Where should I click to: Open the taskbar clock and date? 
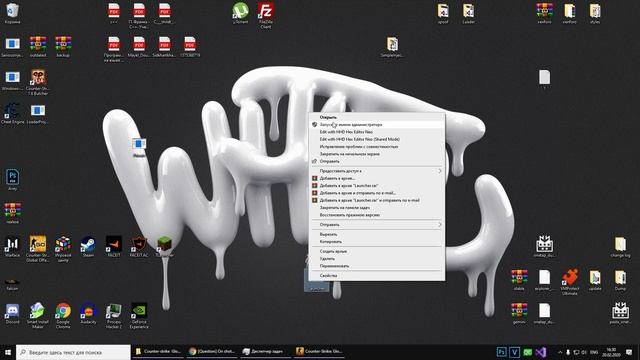click(611, 352)
